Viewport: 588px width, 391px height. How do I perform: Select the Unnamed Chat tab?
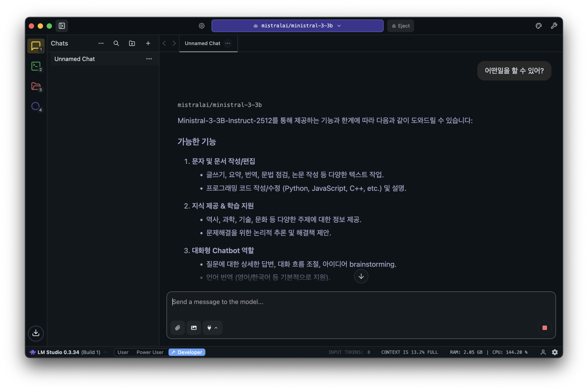pos(202,43)
